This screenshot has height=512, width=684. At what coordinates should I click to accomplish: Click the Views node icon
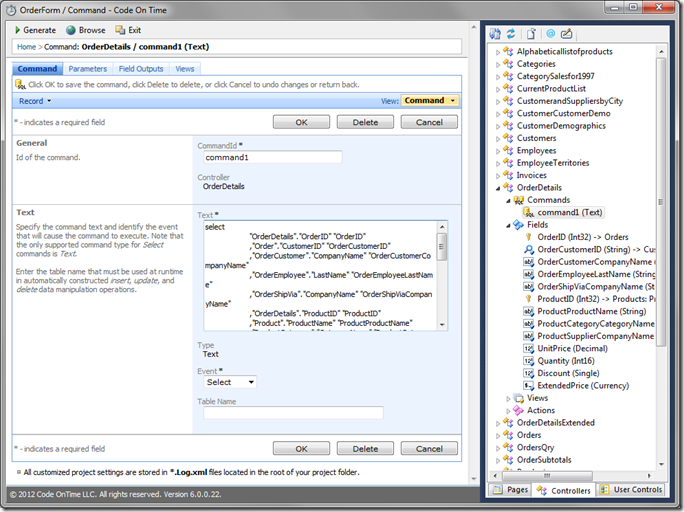tap(519, 398)
